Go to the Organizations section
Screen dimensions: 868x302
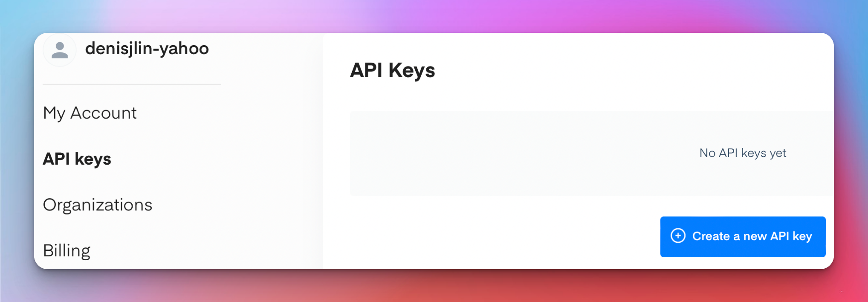point(98,205)
